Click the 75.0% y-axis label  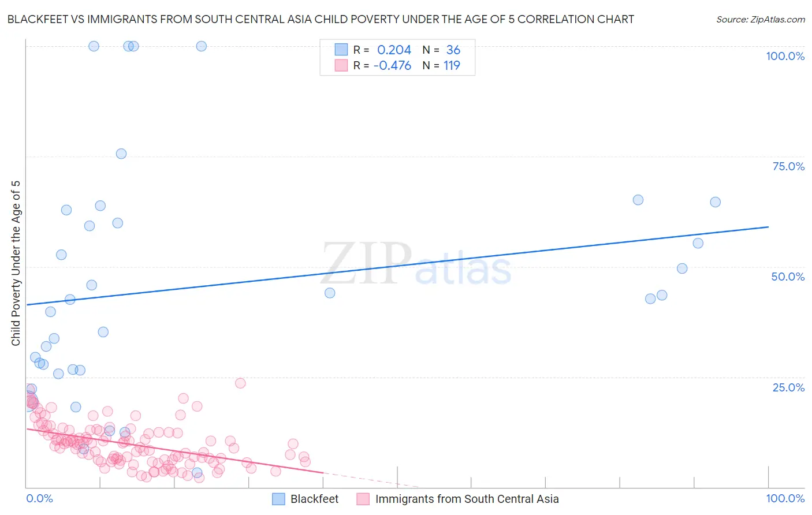click(x=788, y=167)
